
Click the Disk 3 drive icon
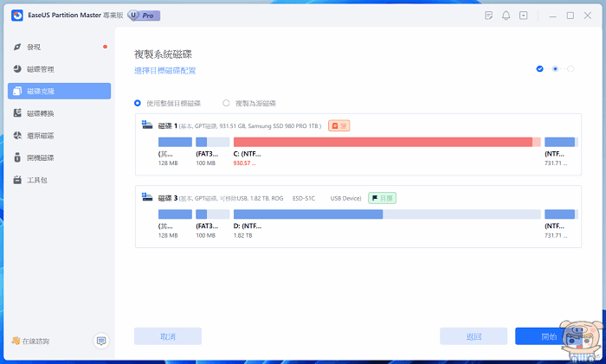(x=147, y=197)
